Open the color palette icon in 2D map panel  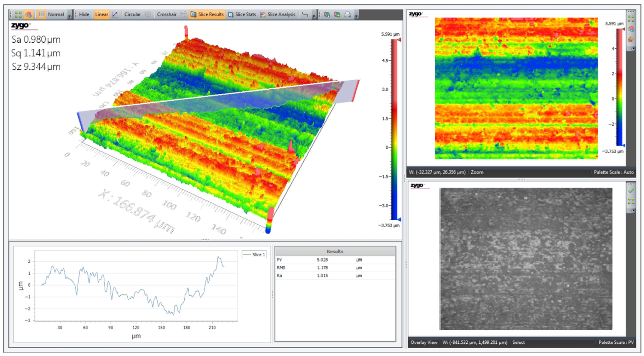pos(631,39)
